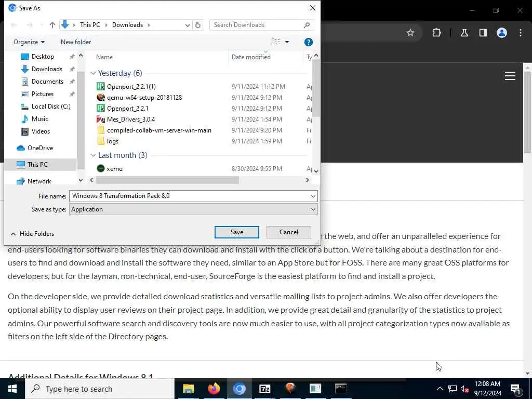Viewport: 532px width, 399px height.
Task: Click the Downloads breadcrumb segment
Action: pyautogui.click(x=128, y=25)
